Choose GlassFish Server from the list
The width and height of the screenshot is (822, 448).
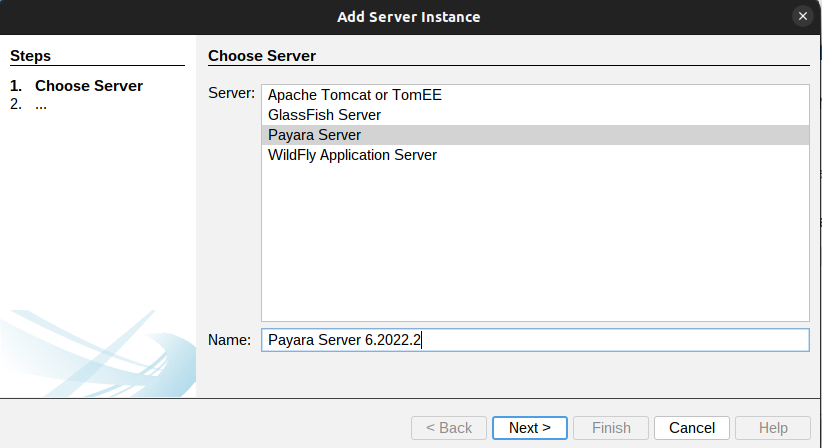pyautogui.click(x=324, y=115)
